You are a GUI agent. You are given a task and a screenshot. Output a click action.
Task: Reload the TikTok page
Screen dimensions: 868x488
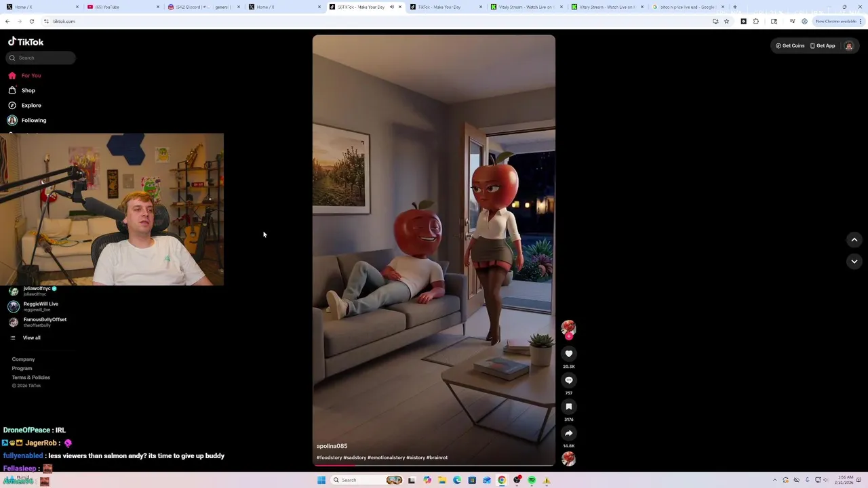coord(31,21)
